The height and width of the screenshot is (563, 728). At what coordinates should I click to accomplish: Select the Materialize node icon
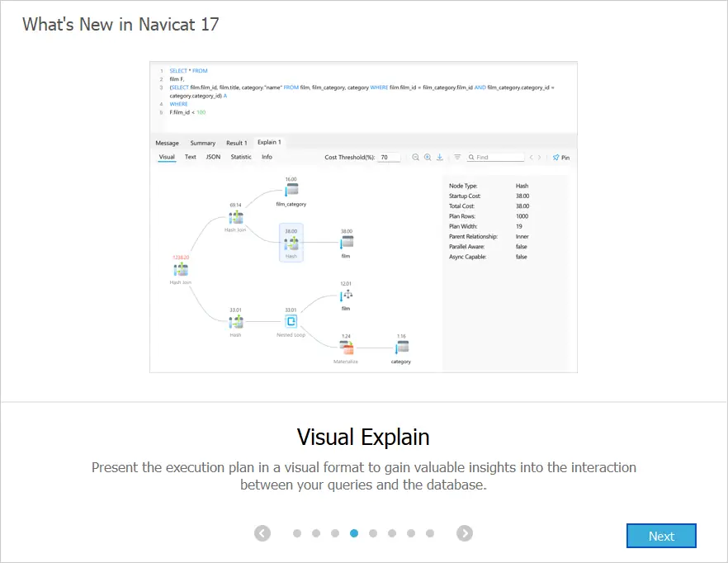pyautogui.click(x=347, y=348)
